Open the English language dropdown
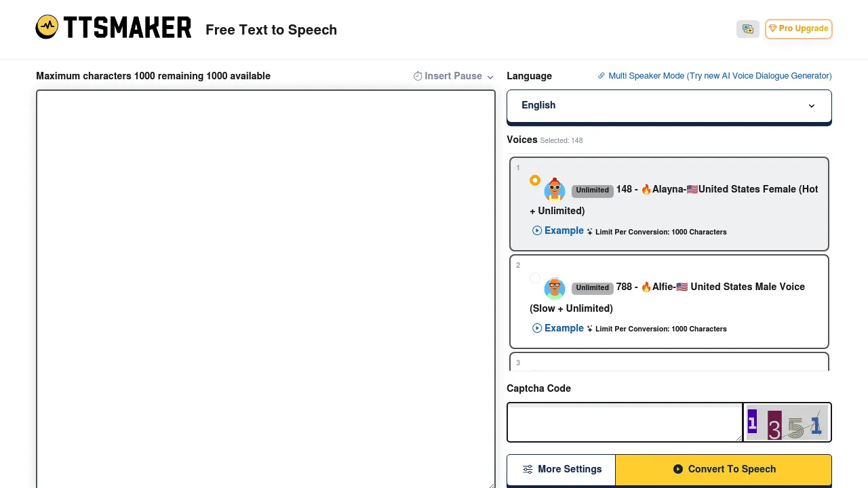Screen dimensions: 868x488 click(x=669, y=105)
